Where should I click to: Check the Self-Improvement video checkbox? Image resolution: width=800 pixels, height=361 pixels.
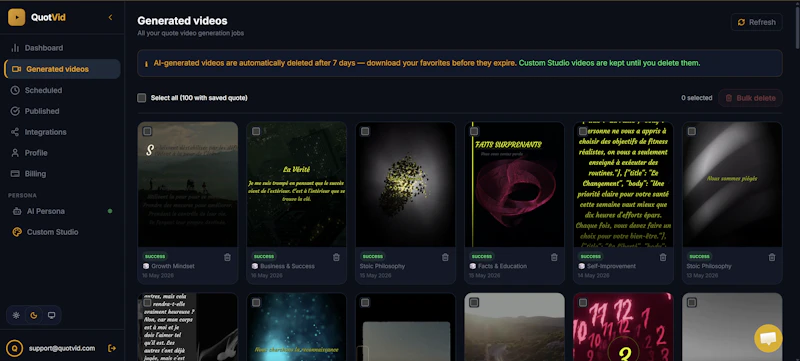click(x=583, y=132)
